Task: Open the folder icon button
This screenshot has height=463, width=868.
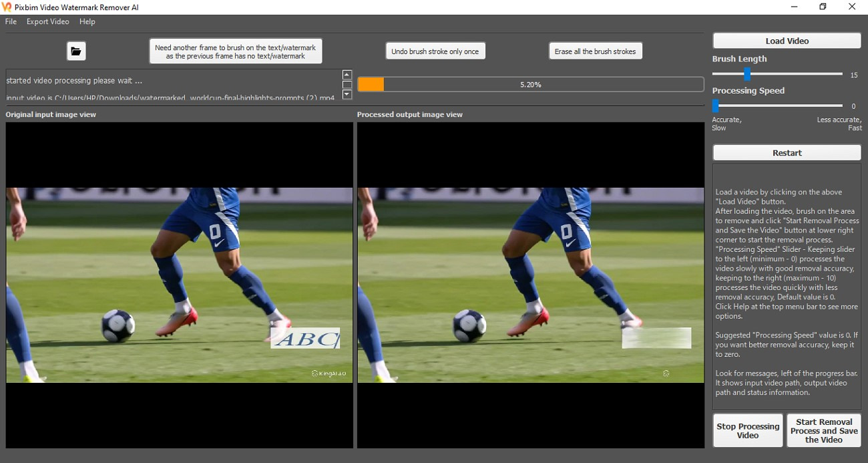Action: pyautogui.click(x=76, y=51)
